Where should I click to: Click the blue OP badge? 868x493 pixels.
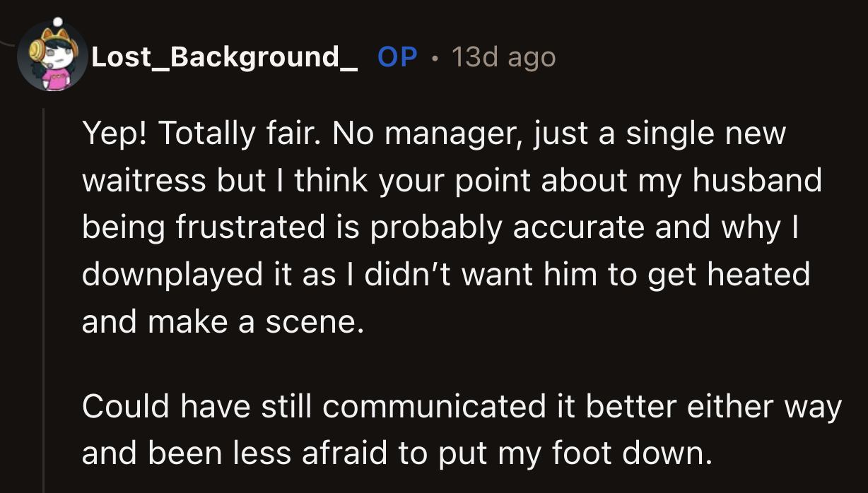click(x=398, y=57)
